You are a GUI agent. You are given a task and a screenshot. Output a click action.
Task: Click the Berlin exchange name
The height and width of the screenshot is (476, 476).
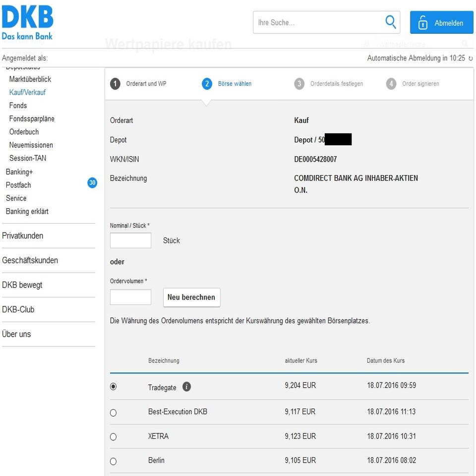coord(156,461)
